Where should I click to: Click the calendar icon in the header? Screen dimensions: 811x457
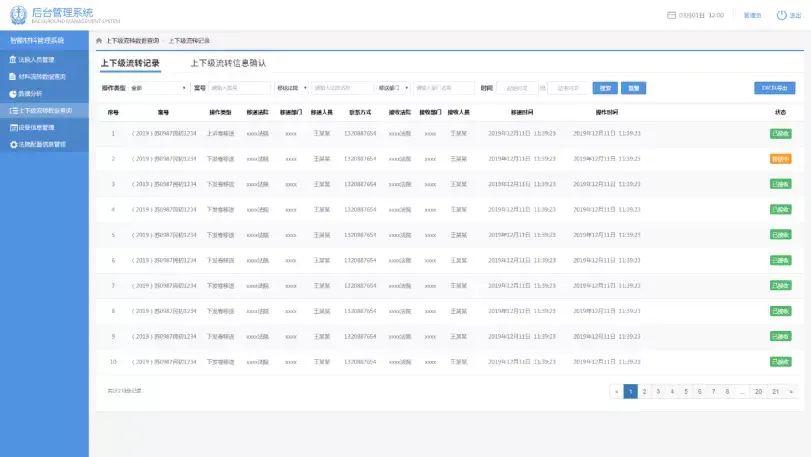671,15
